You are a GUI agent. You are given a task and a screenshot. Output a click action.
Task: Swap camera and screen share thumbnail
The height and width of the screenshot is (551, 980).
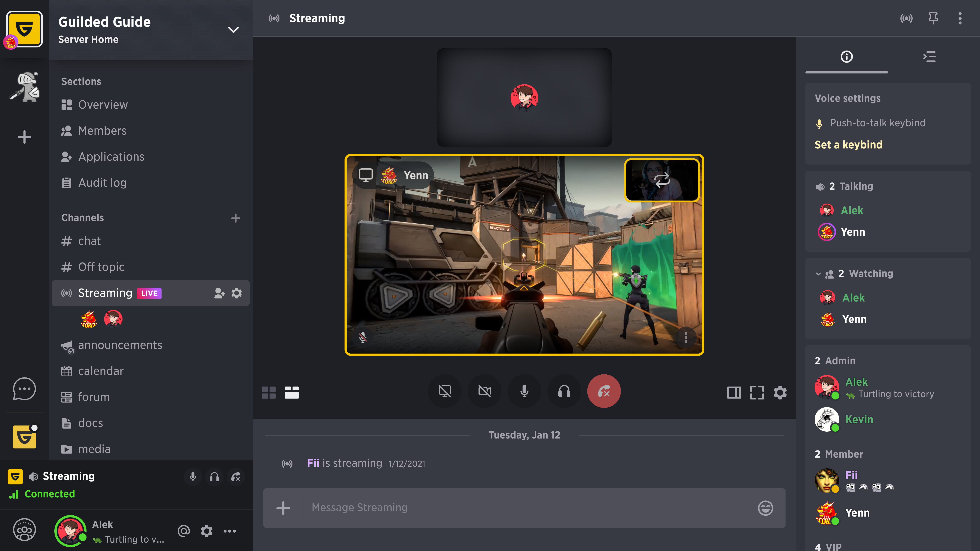click(x=662, y=180)
